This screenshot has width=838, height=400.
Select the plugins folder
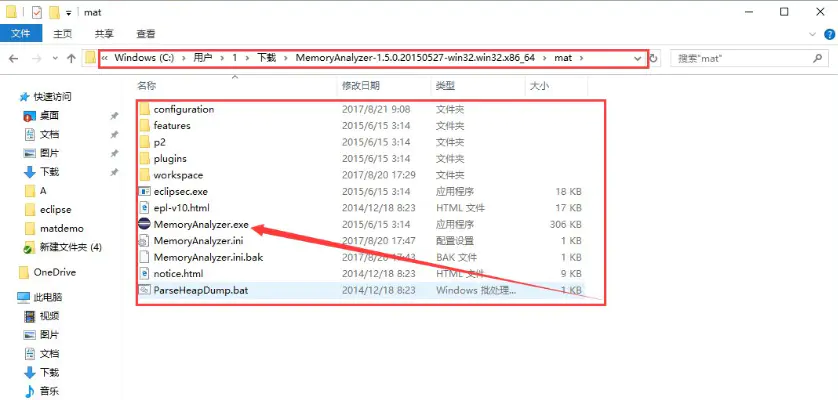[x=169, y=159]
